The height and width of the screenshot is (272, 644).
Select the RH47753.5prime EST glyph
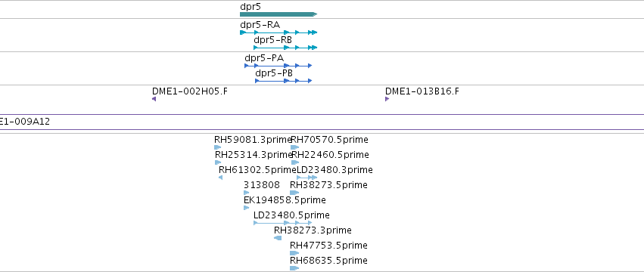click(x=294, y=253)
